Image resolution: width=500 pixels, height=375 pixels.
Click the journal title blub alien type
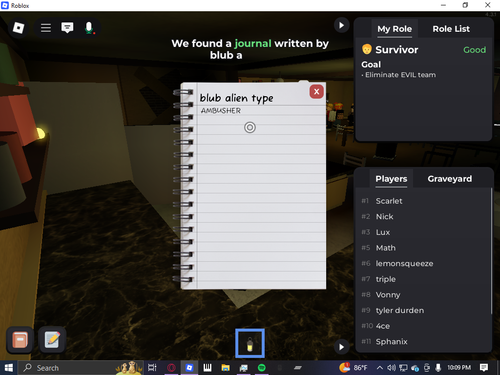pyautogui.click(x=236, y=98)
